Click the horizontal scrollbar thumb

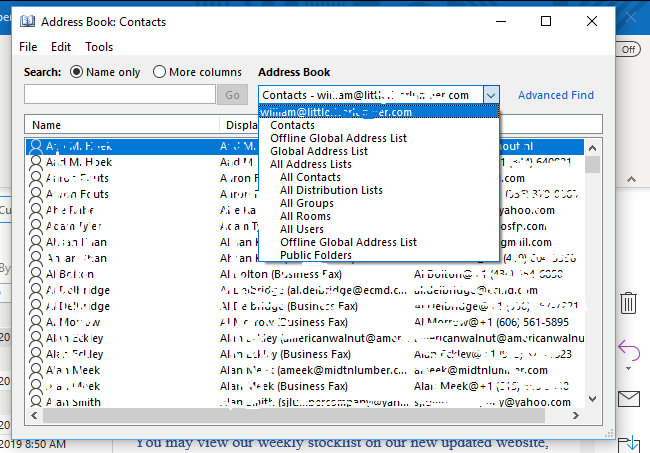(293, 415)
